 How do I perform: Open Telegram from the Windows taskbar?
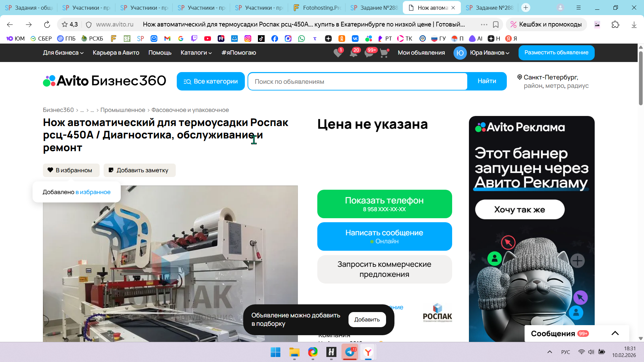(x=350, y=352)
